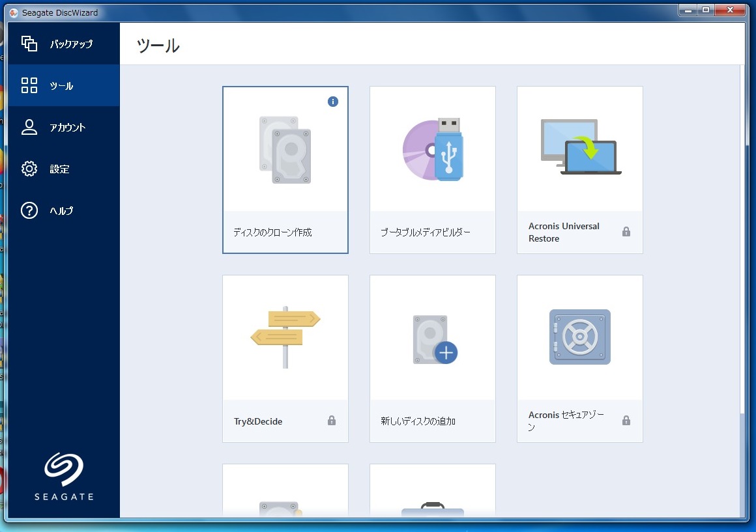
Task: Click the Seagate logo in the sidebar
Action: tap(64, 476)
